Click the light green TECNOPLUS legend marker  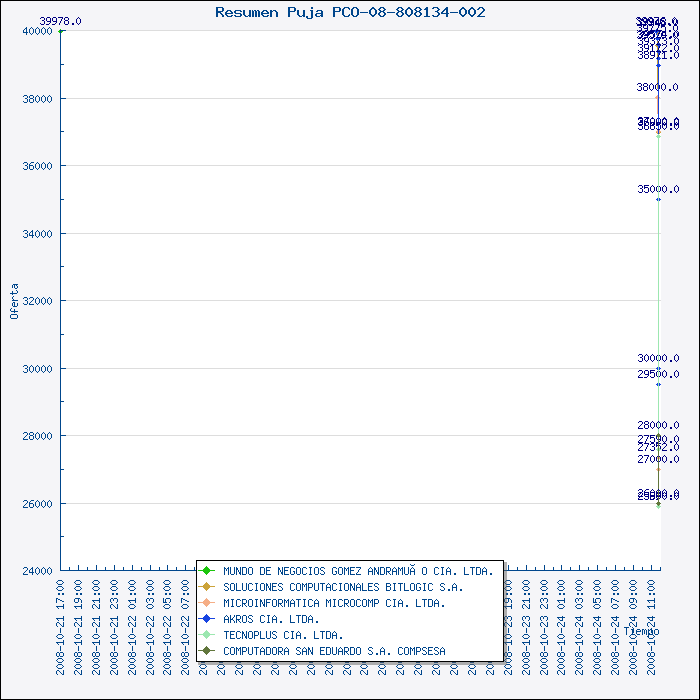(x=207, y=635)
